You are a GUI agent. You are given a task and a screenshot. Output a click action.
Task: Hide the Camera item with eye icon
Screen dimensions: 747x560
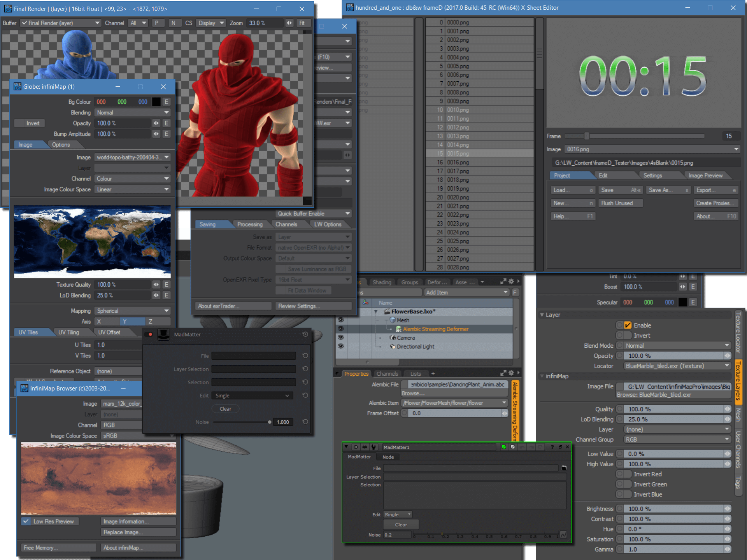341,338
